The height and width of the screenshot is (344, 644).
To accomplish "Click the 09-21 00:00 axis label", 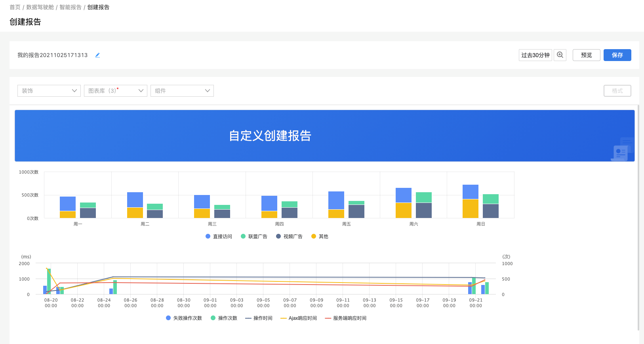I will (476, 303).
